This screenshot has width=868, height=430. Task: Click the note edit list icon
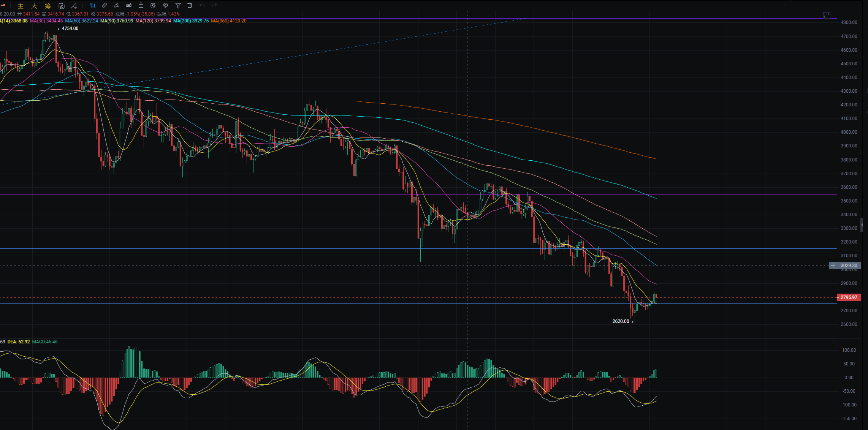pyautogui.click(x=153, y=5)
